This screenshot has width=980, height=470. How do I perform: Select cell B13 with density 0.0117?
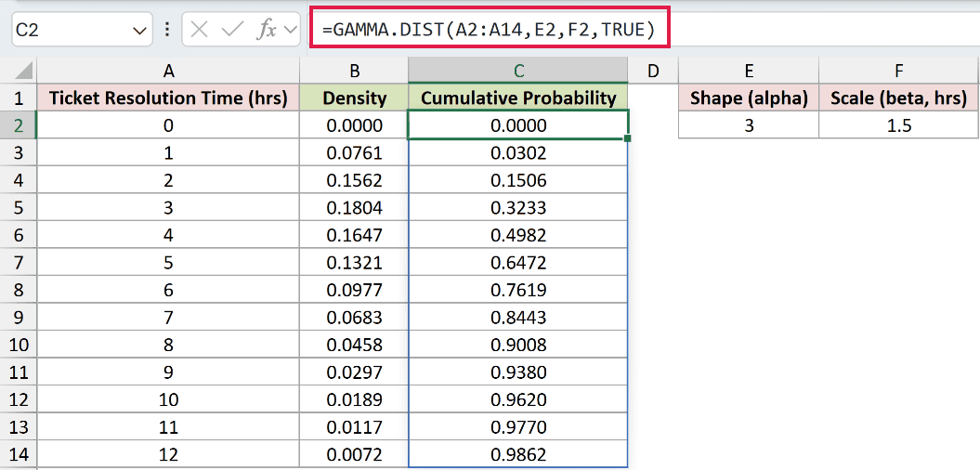[x=354, y=427]
